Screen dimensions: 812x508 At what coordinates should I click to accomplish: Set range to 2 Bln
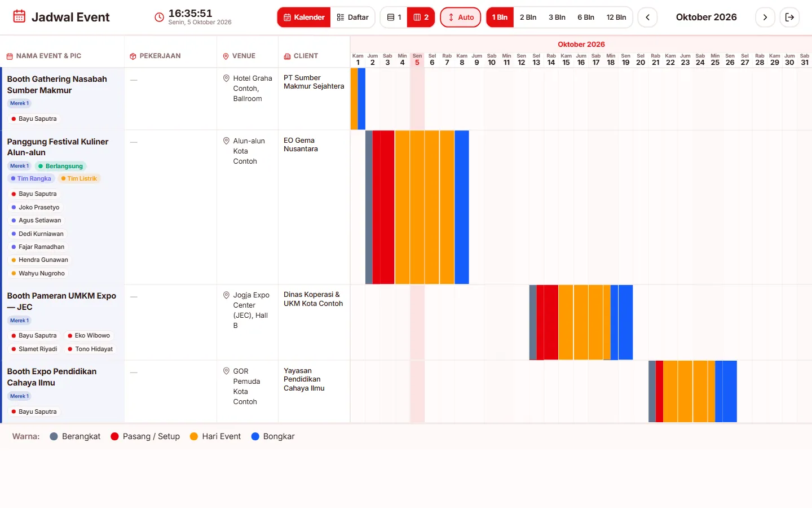click(x=528, y=17)
